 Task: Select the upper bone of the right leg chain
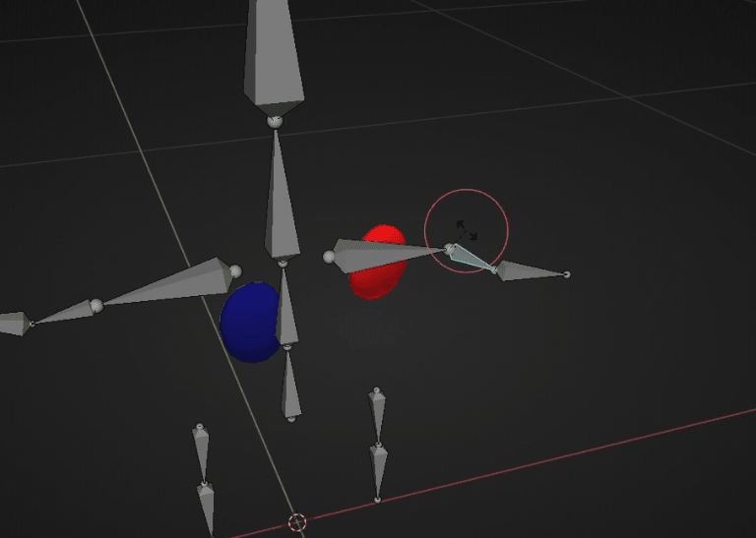click(x=377, y=418)
